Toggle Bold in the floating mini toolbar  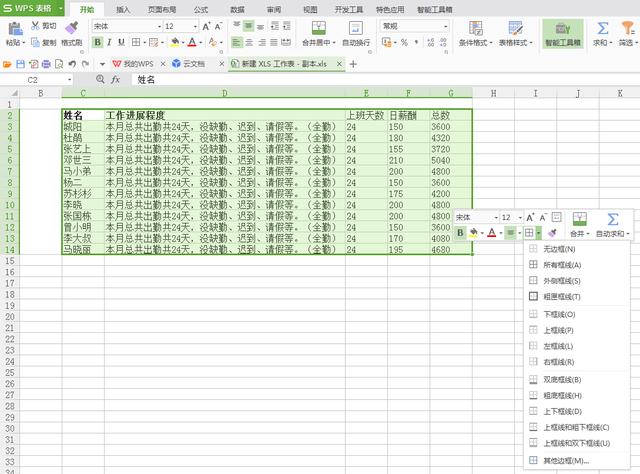tap(460, 233)
